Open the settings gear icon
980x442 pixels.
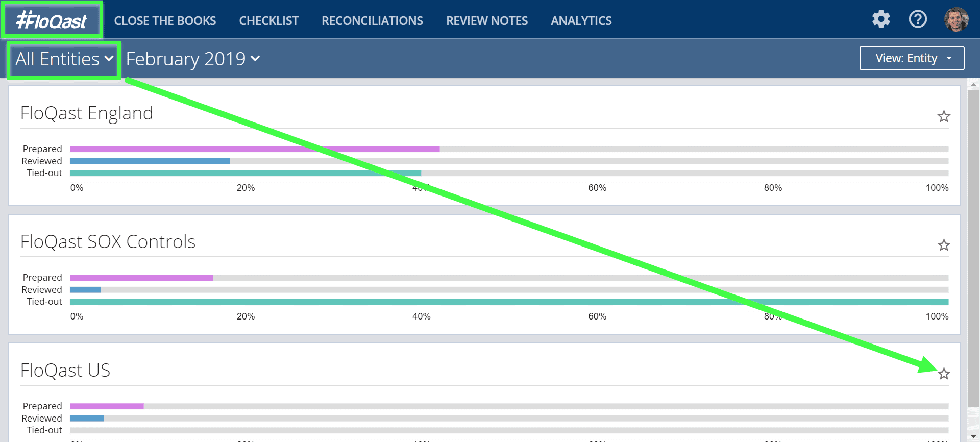tap(881, 19)
